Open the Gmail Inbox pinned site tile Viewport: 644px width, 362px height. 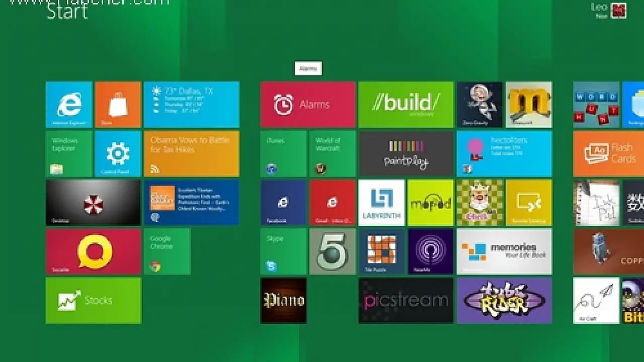333,203
